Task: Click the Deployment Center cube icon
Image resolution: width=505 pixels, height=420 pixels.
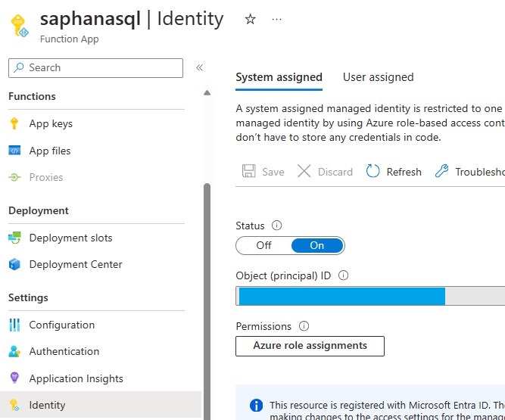Action: tap(14, 264)
